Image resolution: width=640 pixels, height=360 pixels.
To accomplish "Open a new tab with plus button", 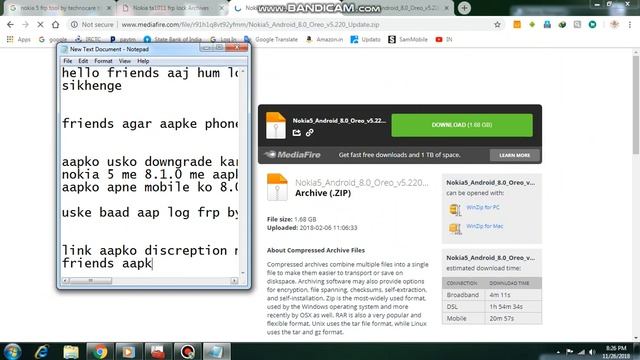I will [x=464, y=8].
